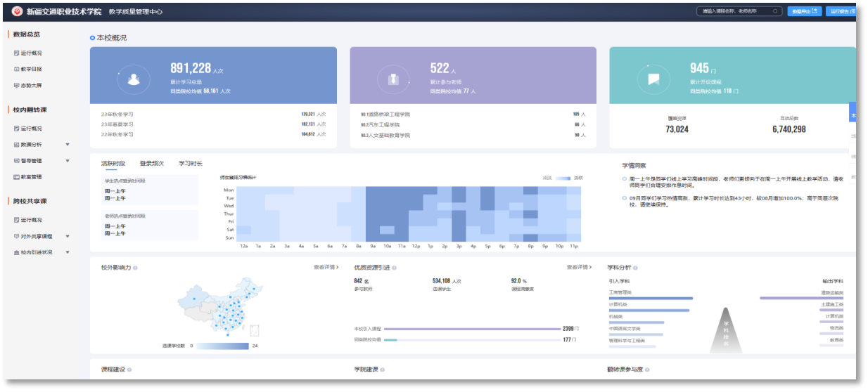This screenshot has width=868, height=392.
Task: Expand 对外共享课程 dropdown arrow
Action: coord(68,236)
